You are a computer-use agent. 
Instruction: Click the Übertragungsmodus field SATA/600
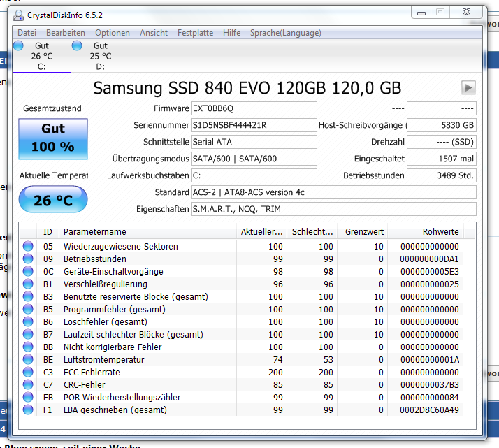point(254,159)
